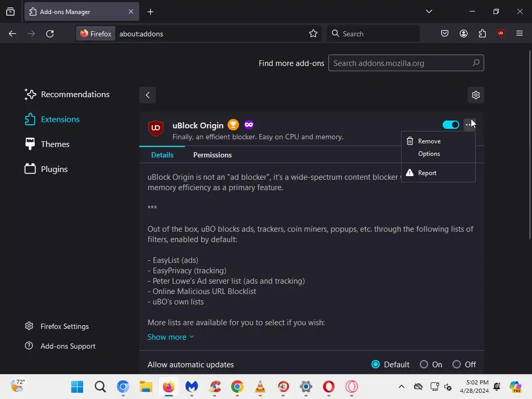Open Malwarebytes from the taskbar
This screenshot has height=399, width=532.
192,387
